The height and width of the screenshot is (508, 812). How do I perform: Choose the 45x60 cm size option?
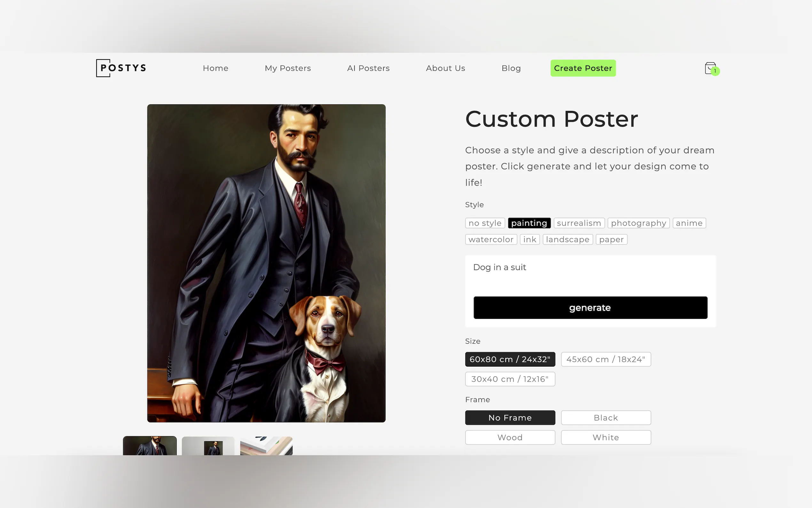click(x=605, y=359)
